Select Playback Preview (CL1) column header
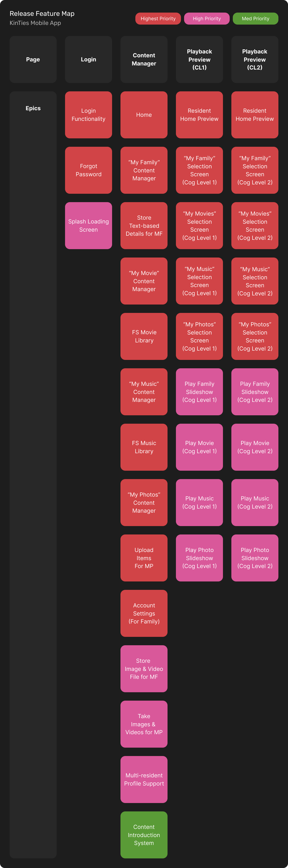Image resolution: width=288 pixels, height=868 pixels. pos(199,59)
